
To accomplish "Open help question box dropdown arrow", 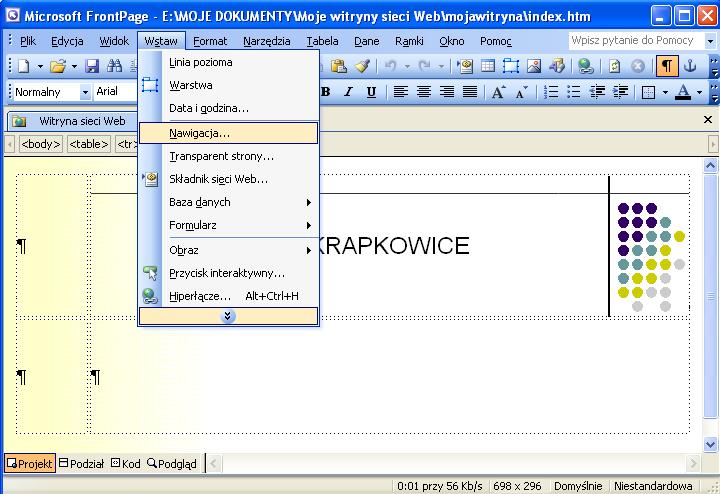I will 710,41.
